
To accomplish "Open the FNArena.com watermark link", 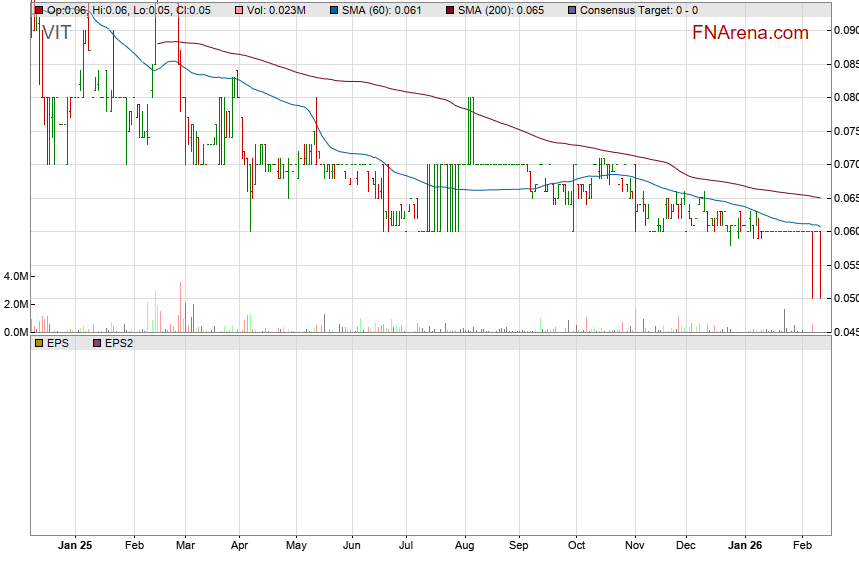I will click(750, 33).
